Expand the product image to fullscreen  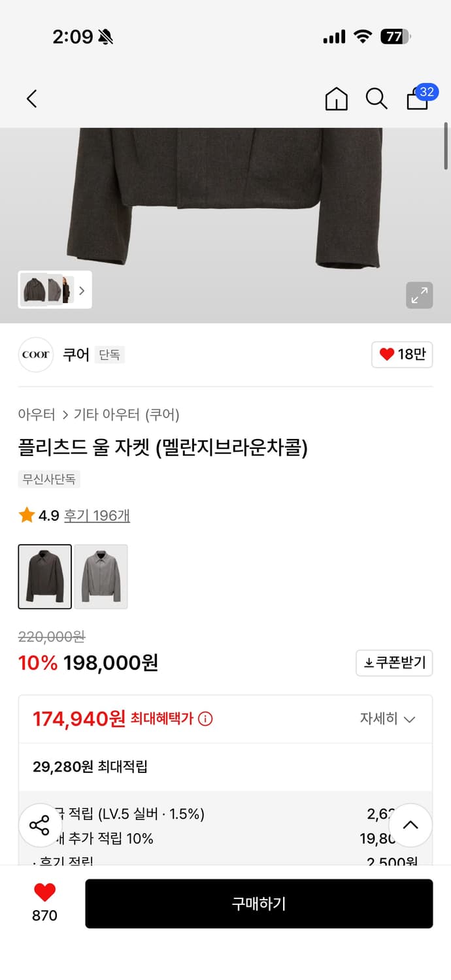pyautogui.click(x=419, y=295)
